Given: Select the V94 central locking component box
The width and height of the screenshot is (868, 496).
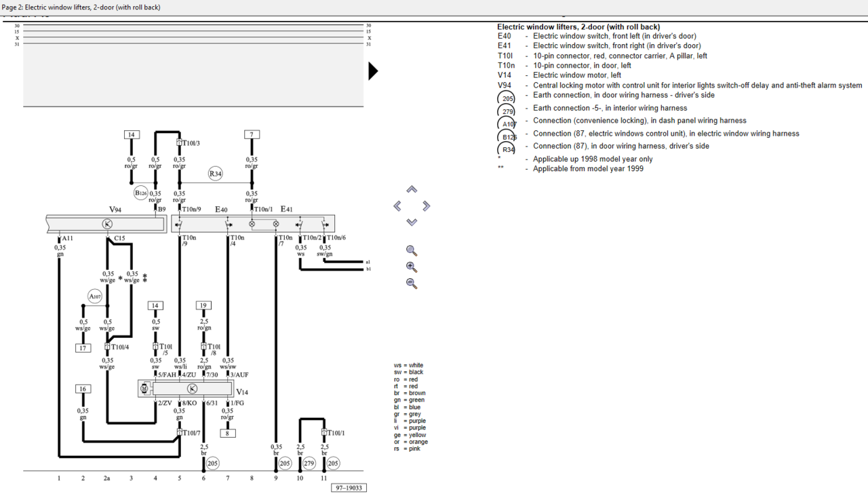Looking at the screenshot, I should click(106, 224).
